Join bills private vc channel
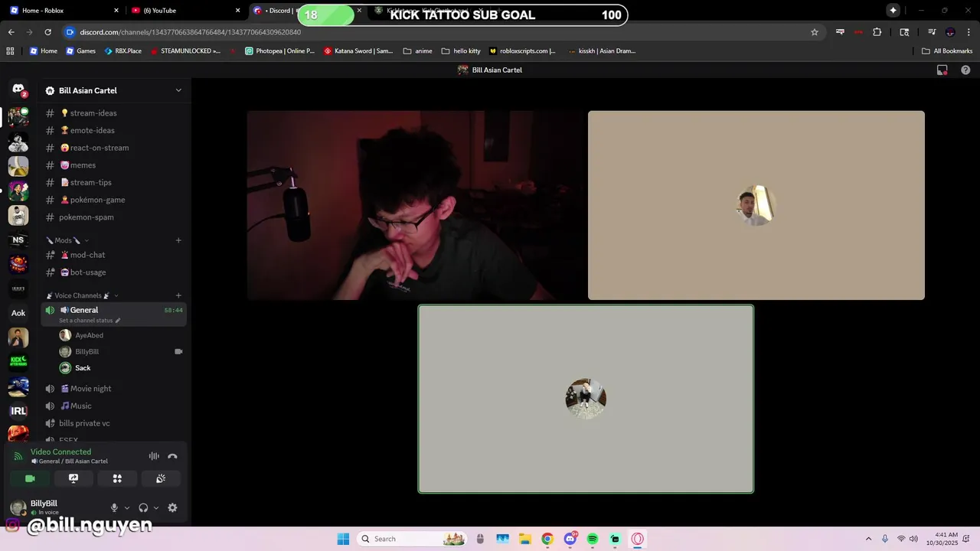 click(113, 423)
